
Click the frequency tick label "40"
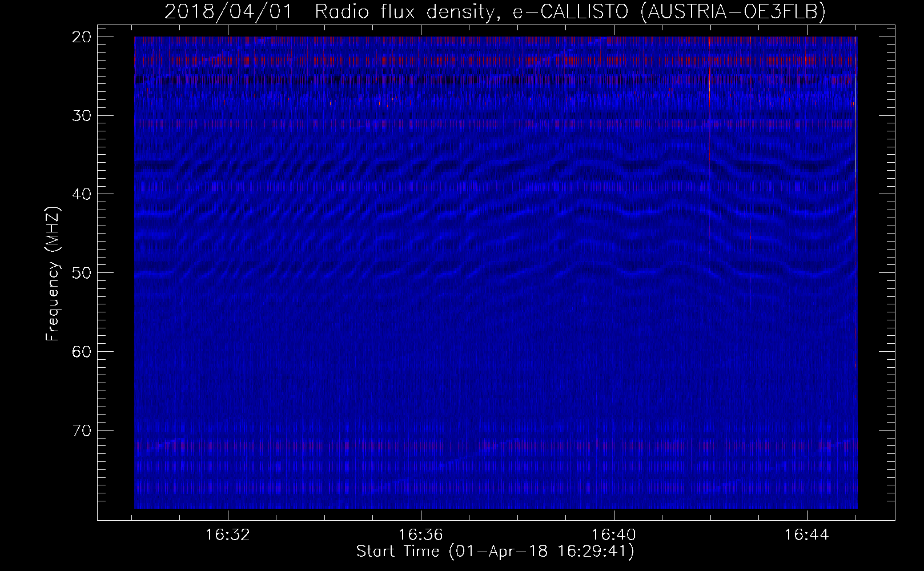[82, 194]
